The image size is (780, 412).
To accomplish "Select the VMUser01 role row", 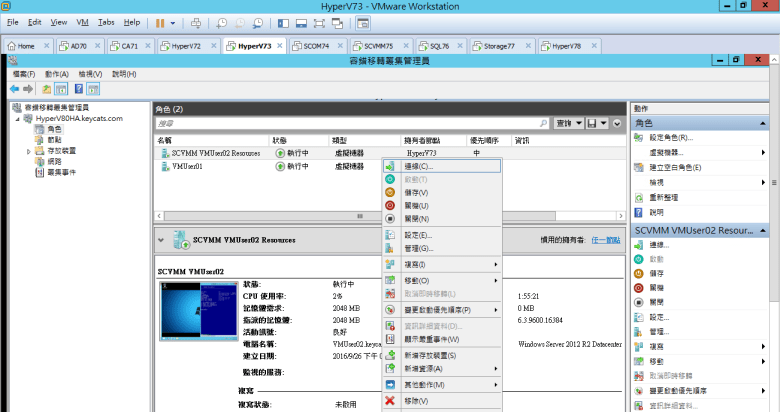I will click(x=188, y=166).
